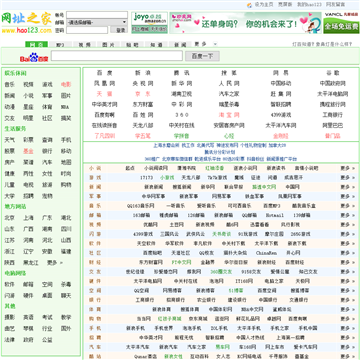Open the 谷歌 site link

(333, 73)
